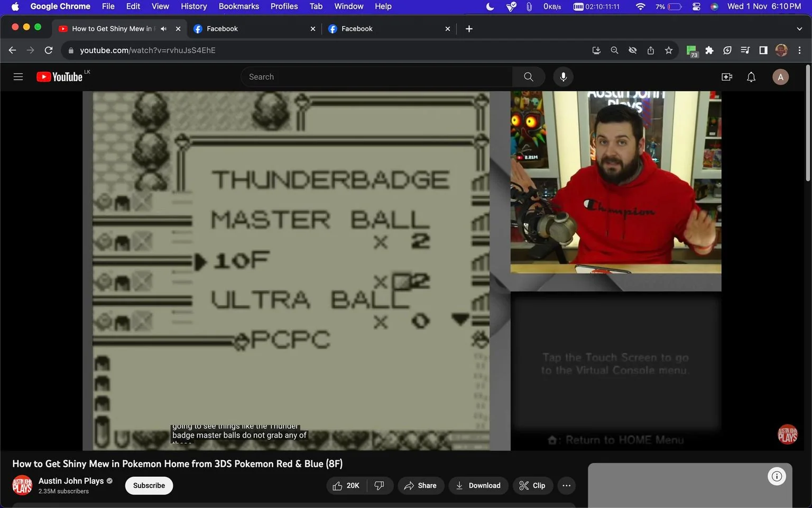
Task: Open Siri from the menu bar
Action: click(714, 6)
